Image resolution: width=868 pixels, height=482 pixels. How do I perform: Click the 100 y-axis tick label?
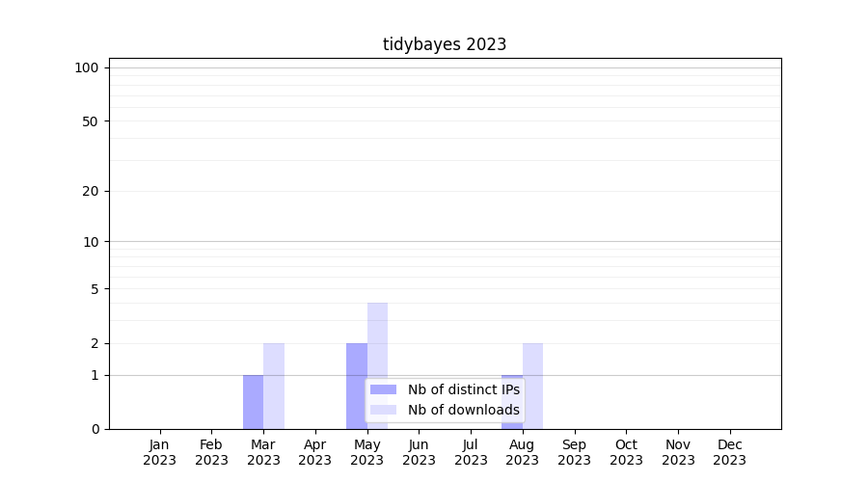click(87, 67)
